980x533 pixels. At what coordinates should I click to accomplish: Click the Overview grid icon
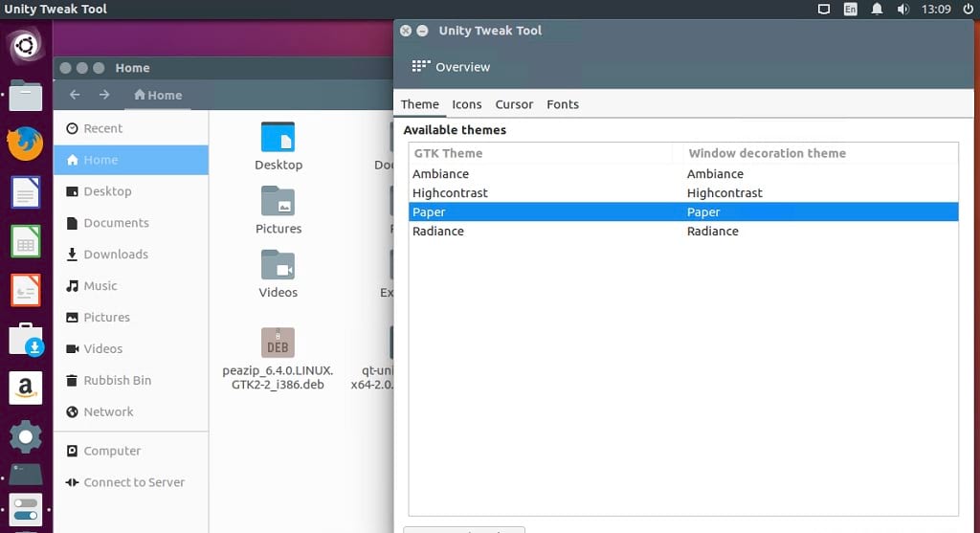tap(421, 66)
